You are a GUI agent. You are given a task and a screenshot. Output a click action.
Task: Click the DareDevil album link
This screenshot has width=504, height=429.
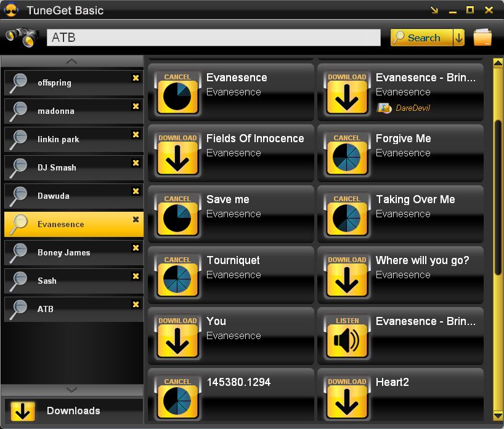[x=413, y=108]
